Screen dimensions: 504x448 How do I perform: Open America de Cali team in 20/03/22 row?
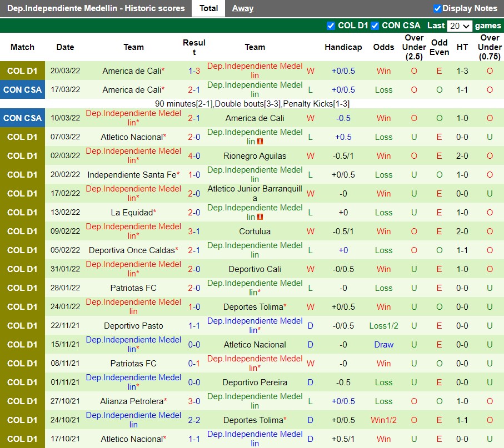coord(132,71)
